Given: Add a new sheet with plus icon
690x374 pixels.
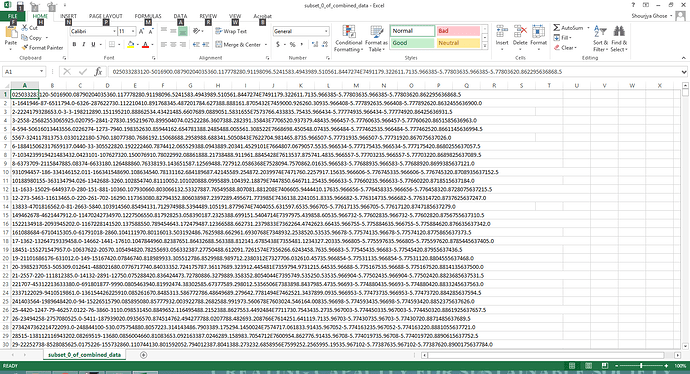Looking at the screenshot, I should (143, 355).
